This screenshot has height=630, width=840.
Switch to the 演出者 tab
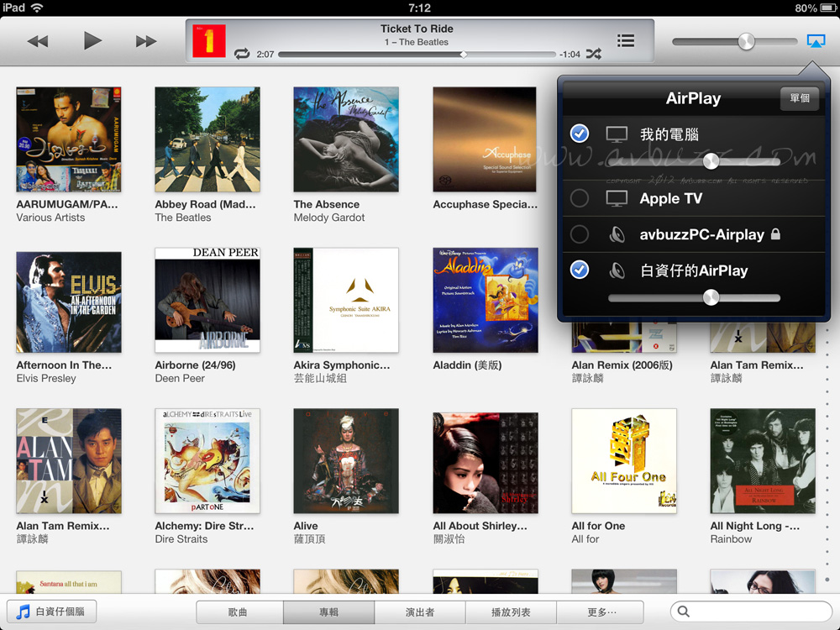pos(419,612)
